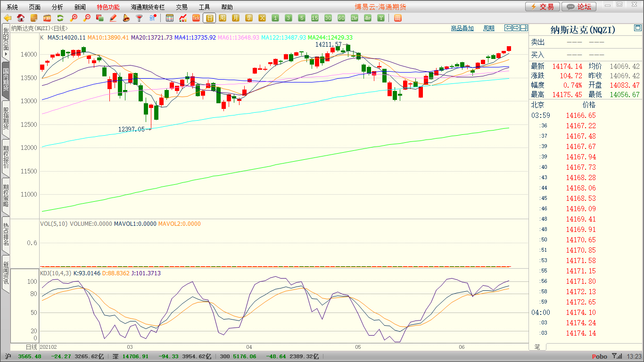Viewport: 644px width, 362px height.
Task: Select the red pencil drawing tool
Action: (x=113, y=18)
